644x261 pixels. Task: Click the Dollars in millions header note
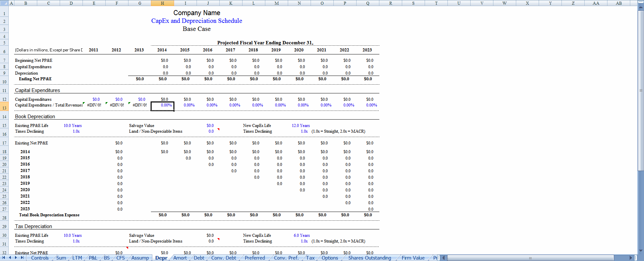click(x=49, y=50)
